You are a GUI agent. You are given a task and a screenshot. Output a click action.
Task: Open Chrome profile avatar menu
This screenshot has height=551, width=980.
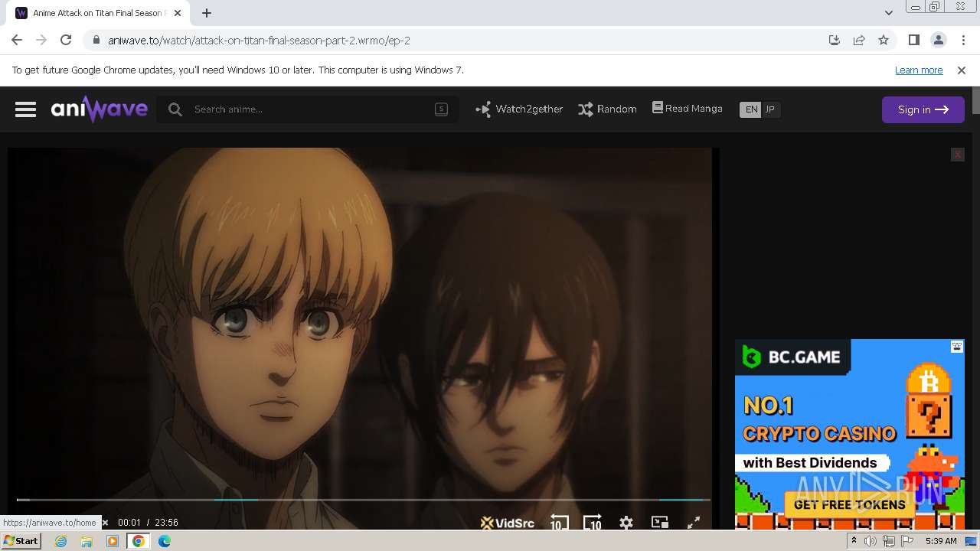point(939,41)
